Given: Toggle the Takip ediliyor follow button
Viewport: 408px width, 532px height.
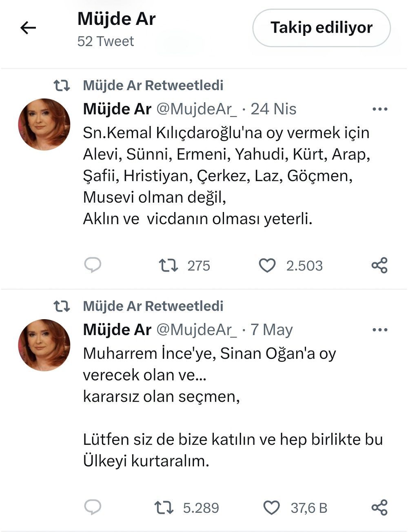Looking at the screenshot, I should [321, 28].
